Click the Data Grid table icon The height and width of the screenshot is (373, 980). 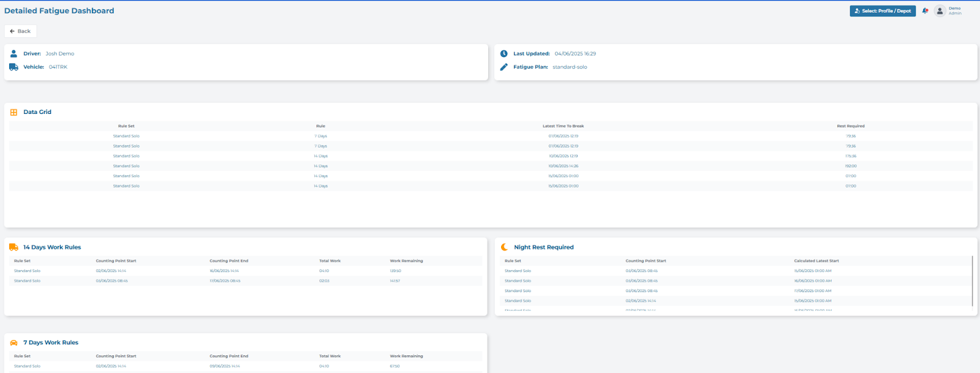(13, 112)
